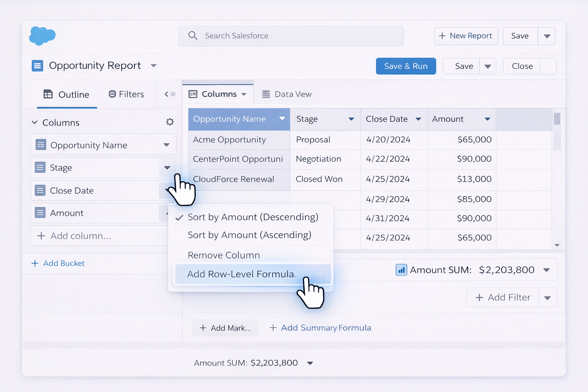588x392 pixels.
Task: Click the table scrollbar down arrow
Action: (x=557, y=245)
